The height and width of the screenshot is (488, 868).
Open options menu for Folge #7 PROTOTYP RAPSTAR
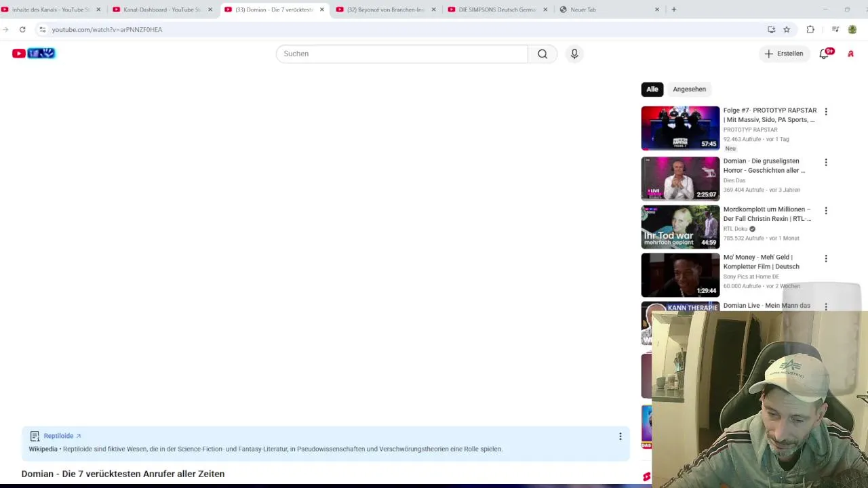[826, 111]
